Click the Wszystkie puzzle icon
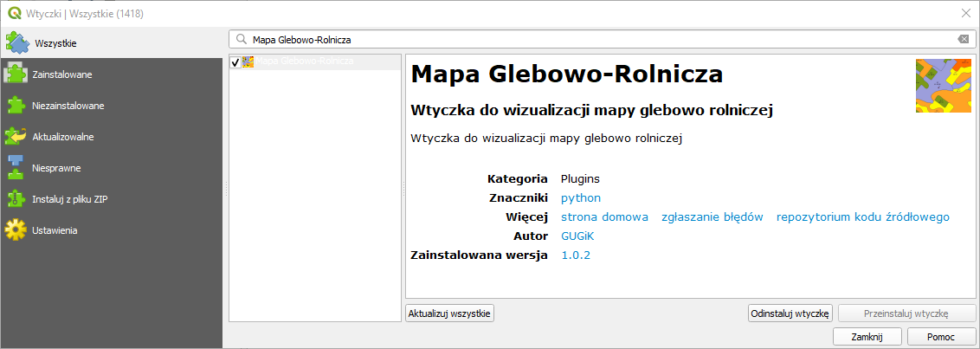Viewport: 980px width, 349px height. [17, 42]
